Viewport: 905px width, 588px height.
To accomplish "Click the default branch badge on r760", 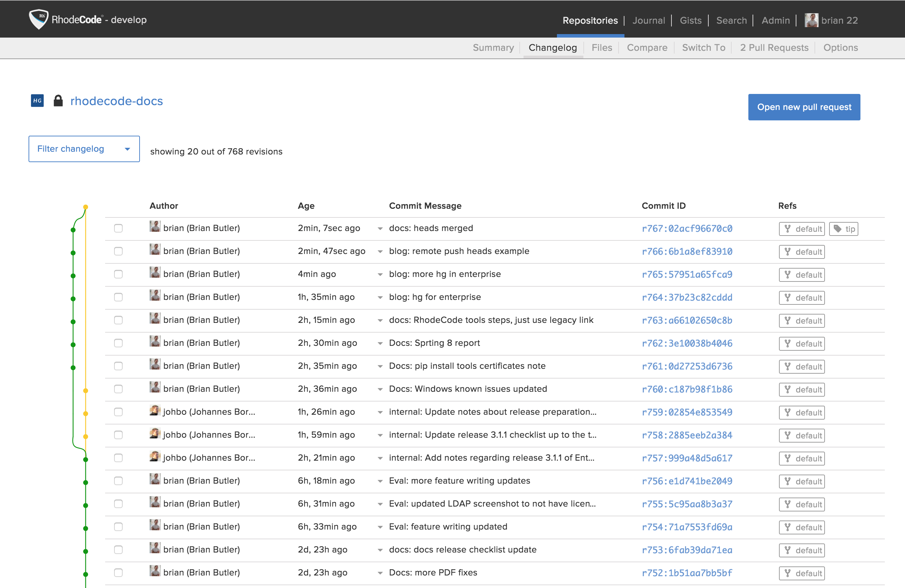I will [802, 390].
